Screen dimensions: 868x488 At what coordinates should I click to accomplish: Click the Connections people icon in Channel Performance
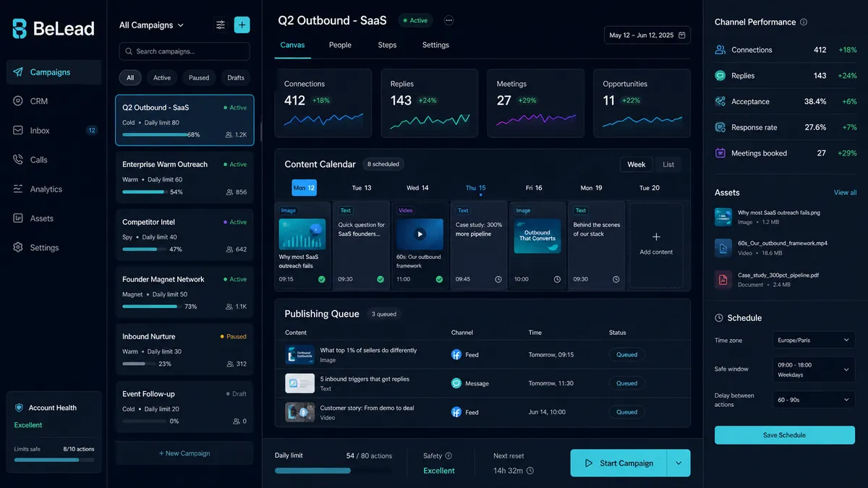tap(720, 50)
